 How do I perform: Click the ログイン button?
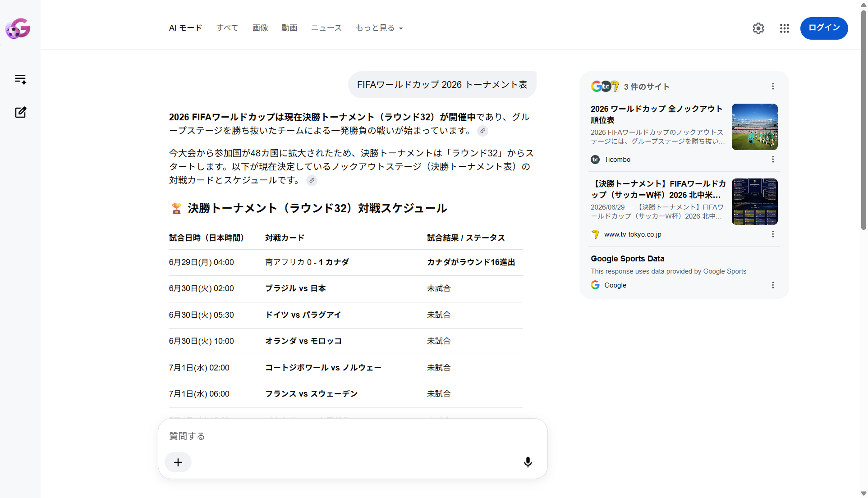[x=824, y=28]
